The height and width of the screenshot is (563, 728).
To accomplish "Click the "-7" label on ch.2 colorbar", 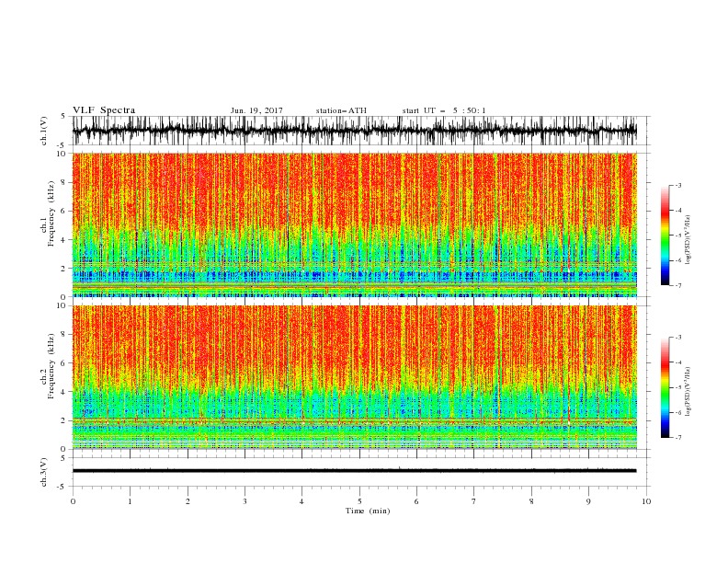I will [678, 437].
